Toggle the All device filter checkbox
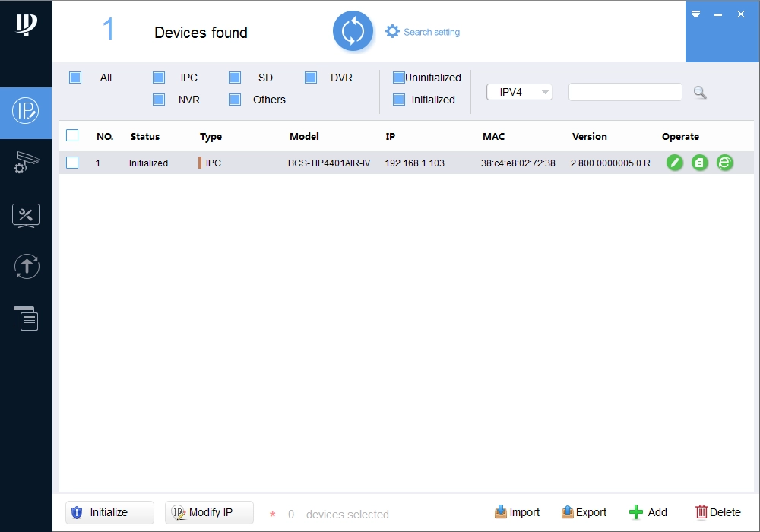This screenshot has width=760, height=532. [75, 78]
